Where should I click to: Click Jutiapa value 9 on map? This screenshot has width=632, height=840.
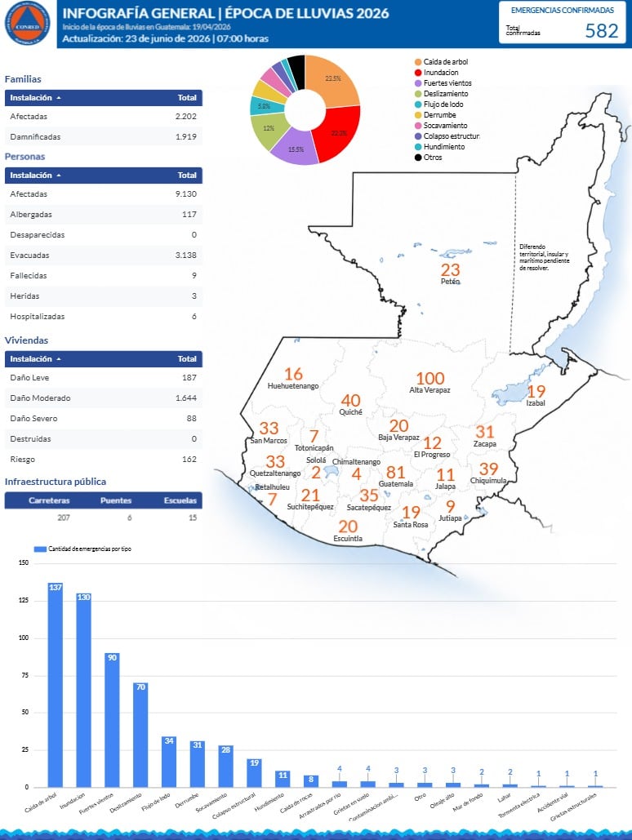[451, 506]
